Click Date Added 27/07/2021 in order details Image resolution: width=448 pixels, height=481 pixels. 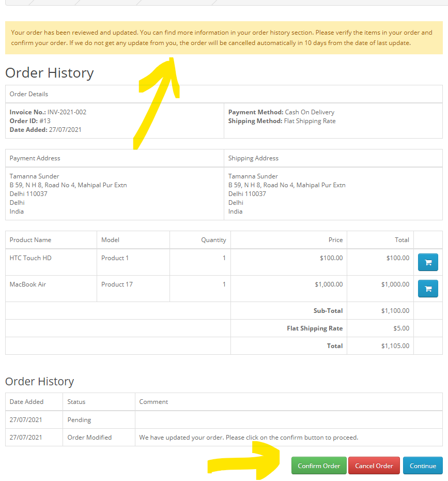[x=45, y=130]
